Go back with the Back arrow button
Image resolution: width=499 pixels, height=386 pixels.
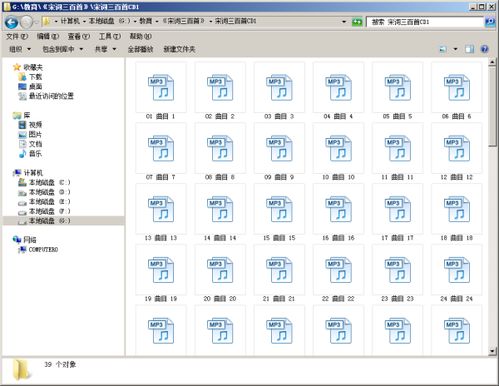(x=12, y=22)
